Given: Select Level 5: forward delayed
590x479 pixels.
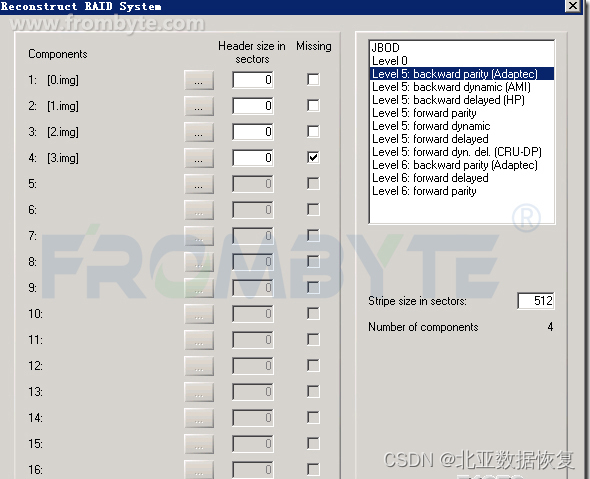Looking at the screenshot, I should click(x=462, y=139).
